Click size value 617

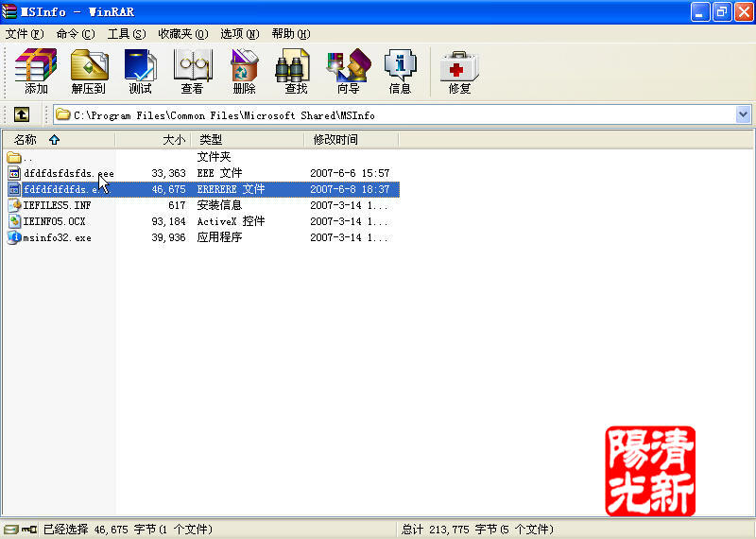pos(177,205)
